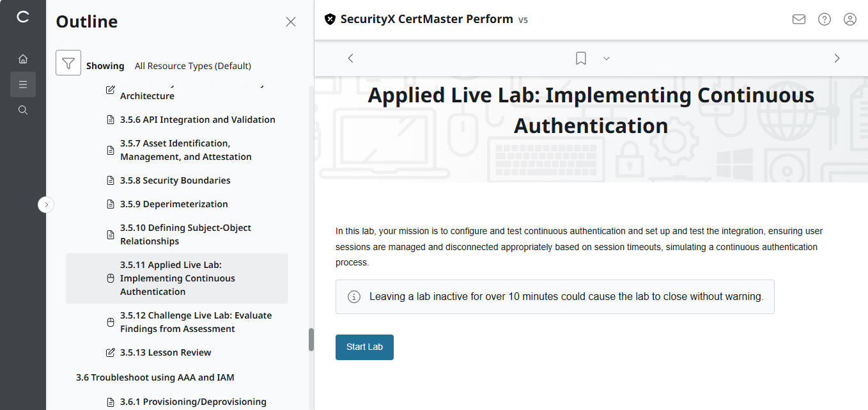868x410 pixels.
Task: Navigate forward using the right arrow
Action: (837, 58)
